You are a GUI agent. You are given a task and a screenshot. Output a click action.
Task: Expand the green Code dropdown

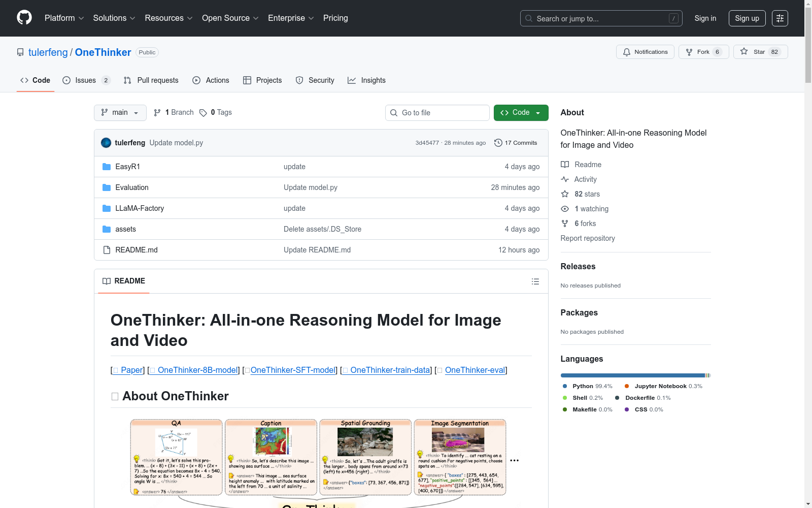pos(521,113)
